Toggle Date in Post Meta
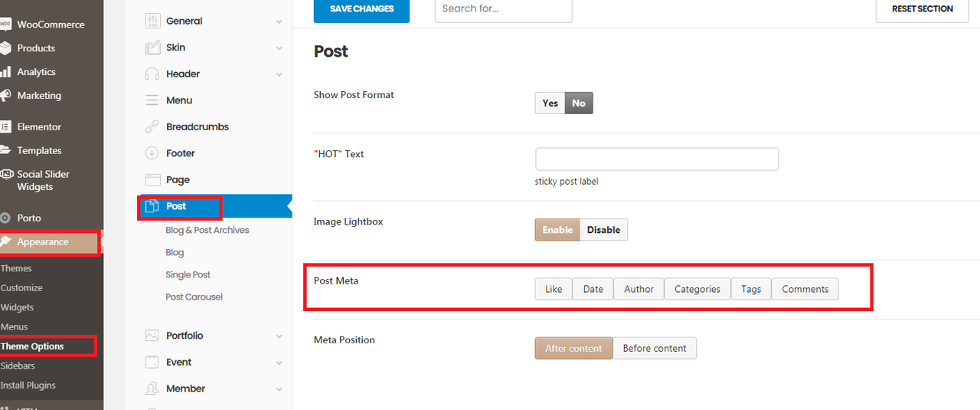Viewport: 980px width, 410px height. 593,289
